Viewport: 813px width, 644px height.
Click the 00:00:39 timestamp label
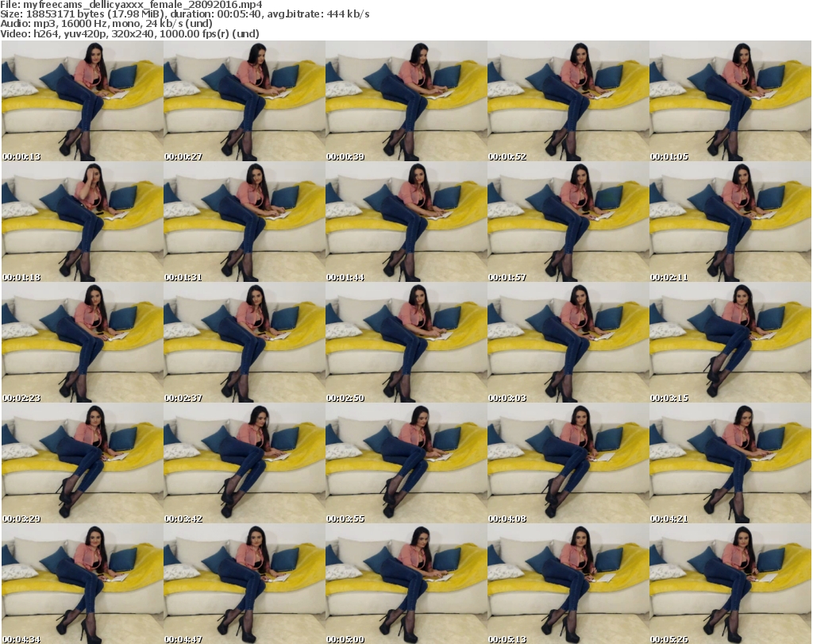(345, 156)
